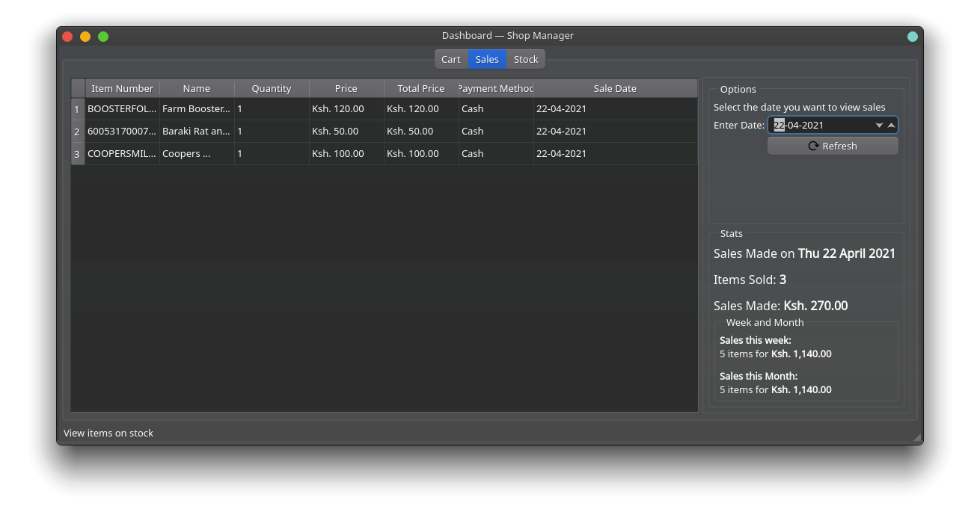Click the Sale Date column header
This screenshot has height=509, width=980.
point(615,87)
